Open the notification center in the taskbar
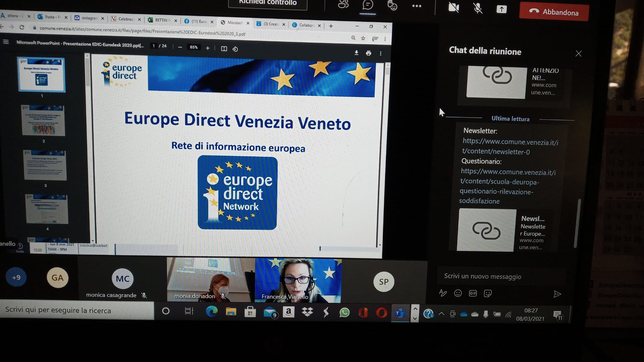644x362 pixels. (558, 315)
